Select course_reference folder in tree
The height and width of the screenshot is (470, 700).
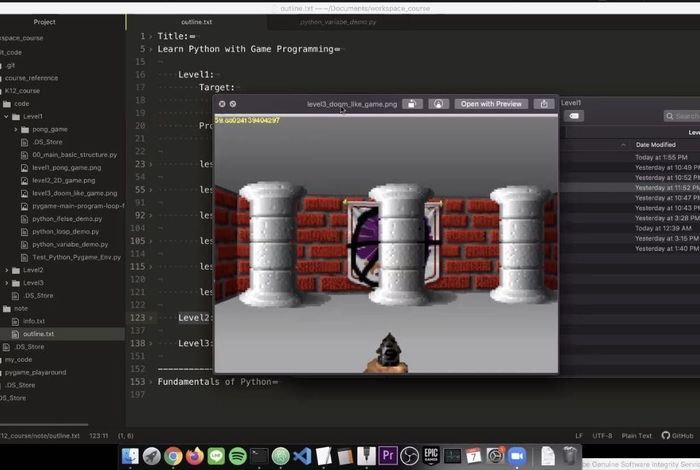31,78
